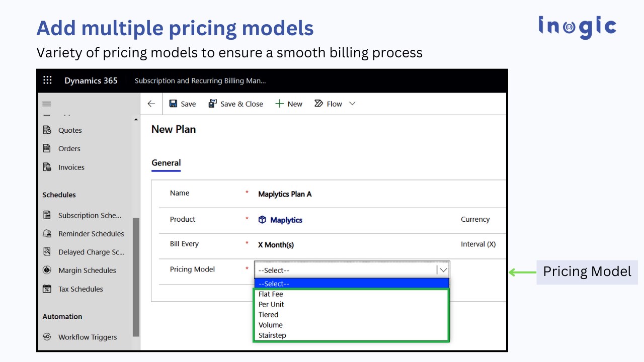644x362 pixels.
Task: Open Delayed Charge Sc... in the sidebar
Action: coord(92,252)
